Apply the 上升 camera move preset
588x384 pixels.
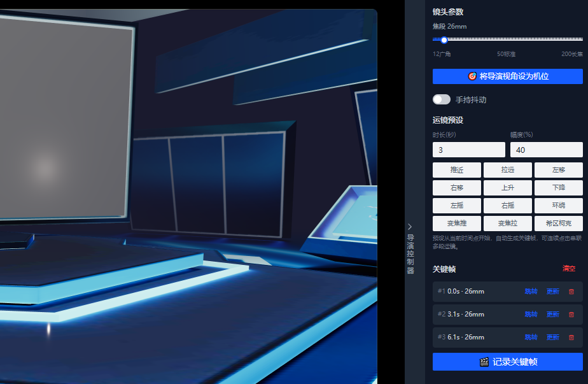507,188
